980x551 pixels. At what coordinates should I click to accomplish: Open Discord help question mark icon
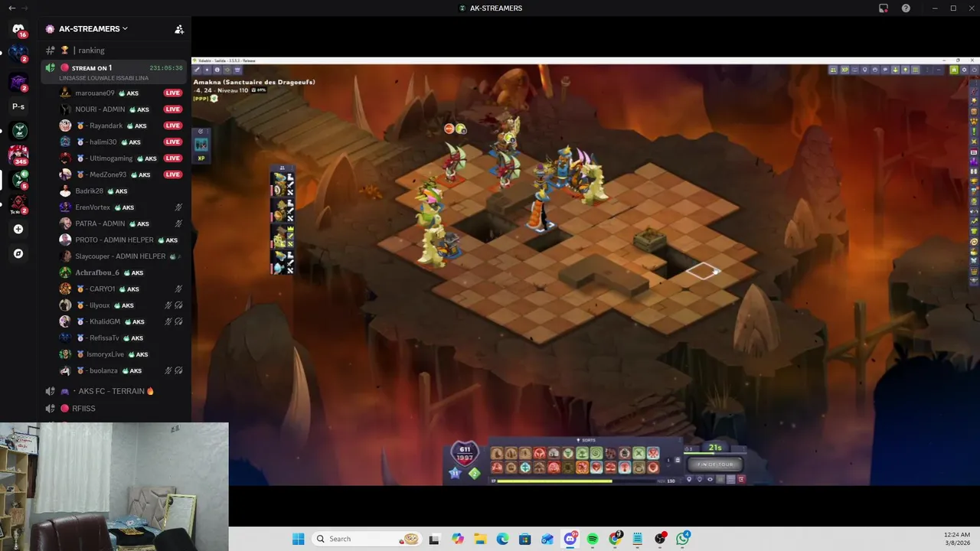pos(906,8)
